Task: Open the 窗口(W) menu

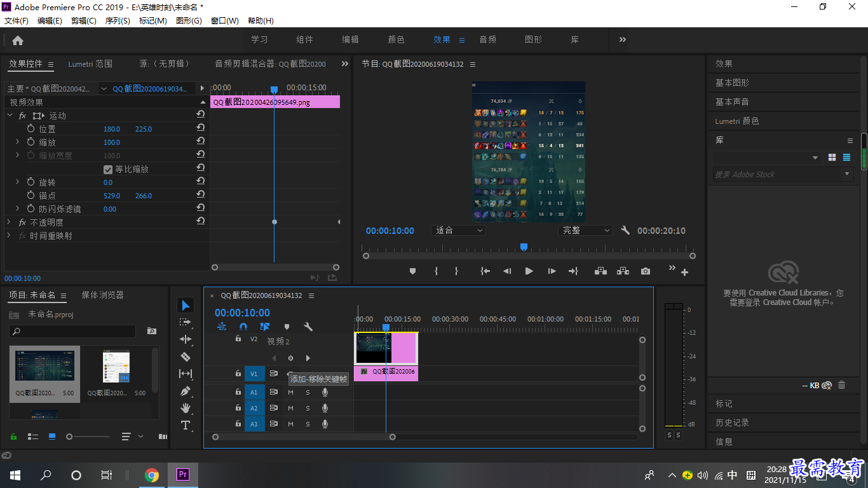Action: 225,21
